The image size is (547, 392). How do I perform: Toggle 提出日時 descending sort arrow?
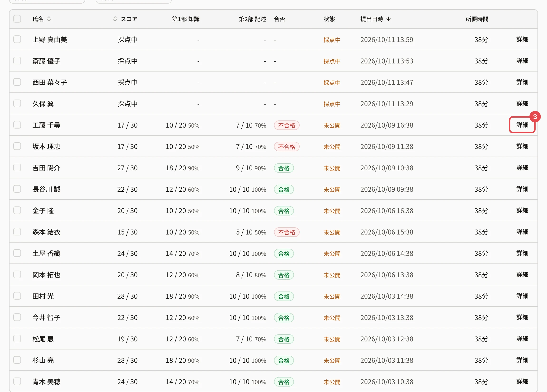(x=389, y=19)
